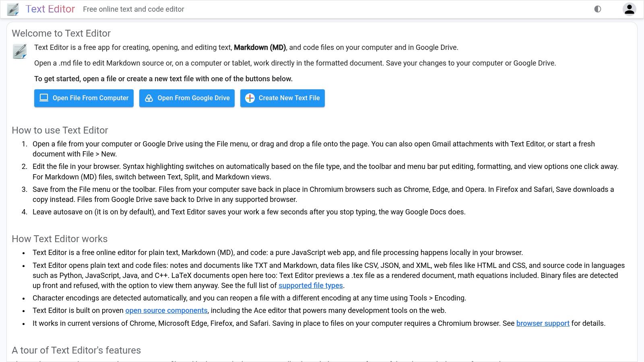Click Open File From Computer button
Viewport: 644px width, 362px height.
(x=84, y=98)
